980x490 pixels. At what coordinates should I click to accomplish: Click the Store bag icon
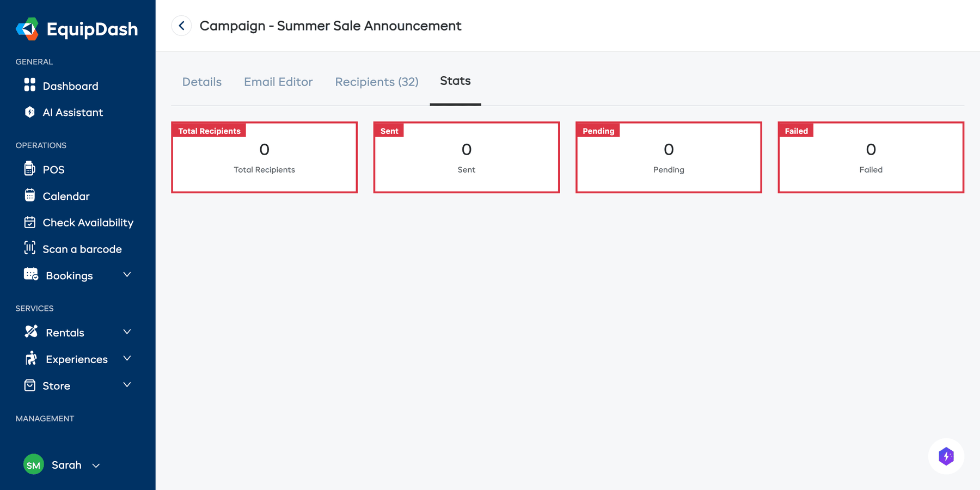(x=30, y=385)
